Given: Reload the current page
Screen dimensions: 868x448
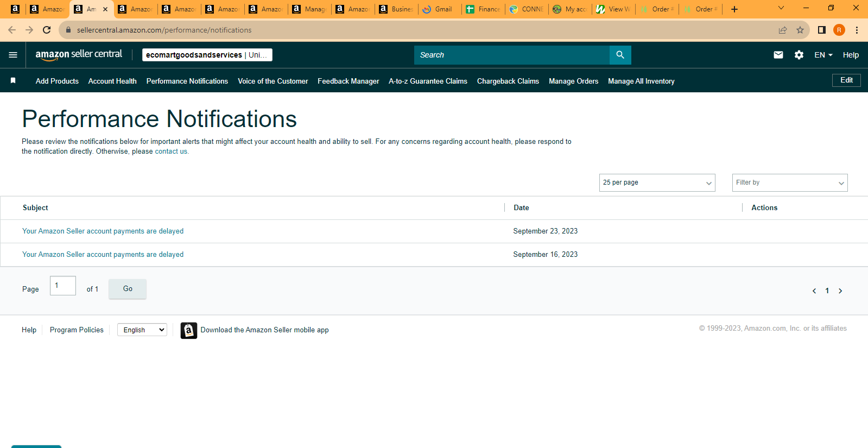Looking at the screenshot, I should point(47,30).
